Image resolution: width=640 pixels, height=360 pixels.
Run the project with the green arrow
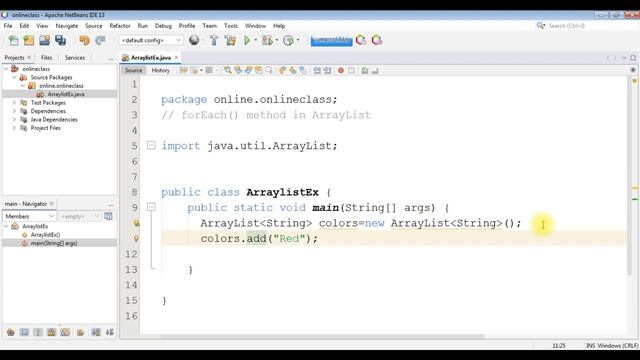pyautogui.click(x=247, y=40)
